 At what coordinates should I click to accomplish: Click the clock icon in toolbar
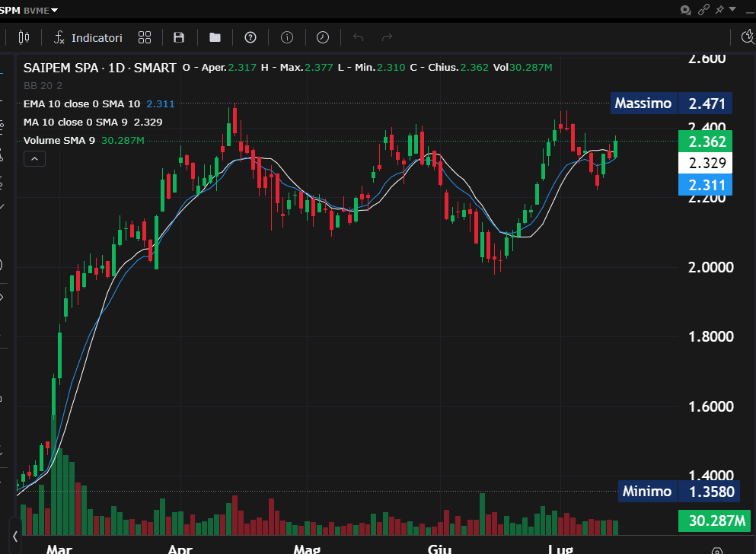click(323, 37)
